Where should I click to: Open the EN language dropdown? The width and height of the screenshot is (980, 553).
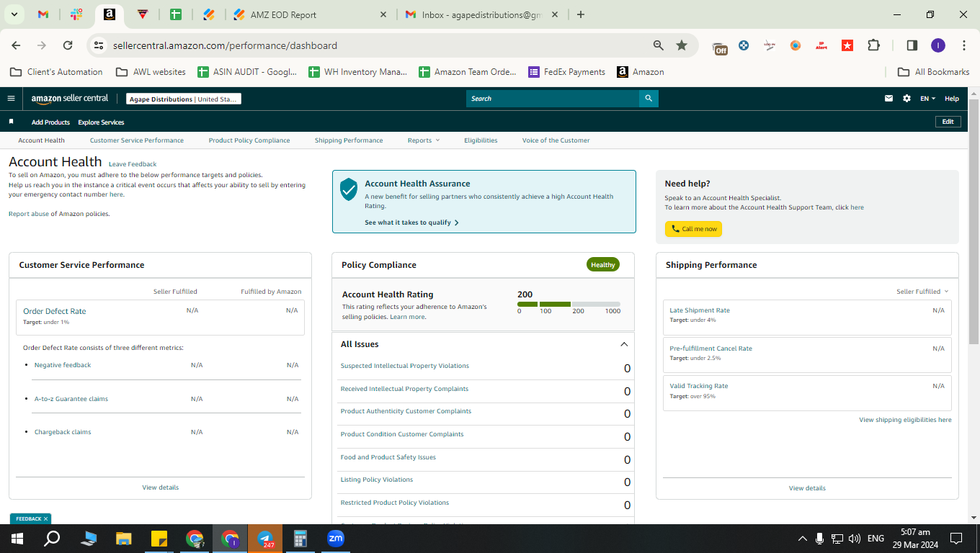click(928, 99)
